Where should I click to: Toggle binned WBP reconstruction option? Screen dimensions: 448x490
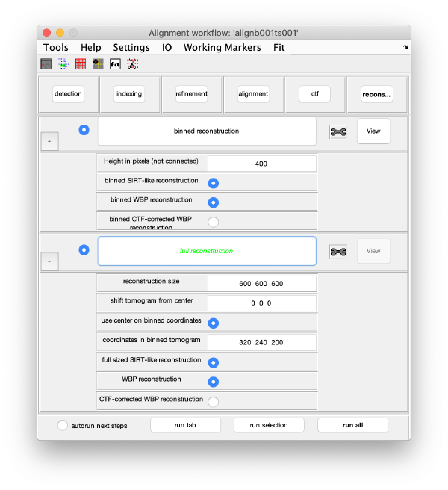click(214, 202)
